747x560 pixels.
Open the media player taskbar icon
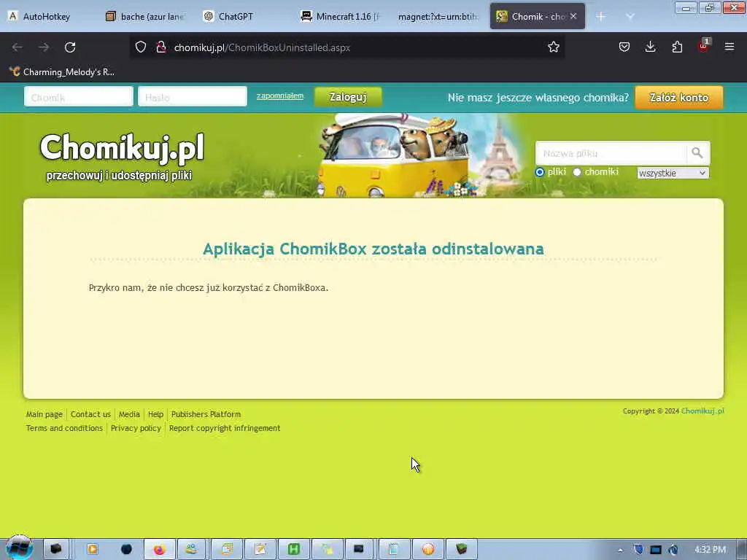click(x=93, y=550)
